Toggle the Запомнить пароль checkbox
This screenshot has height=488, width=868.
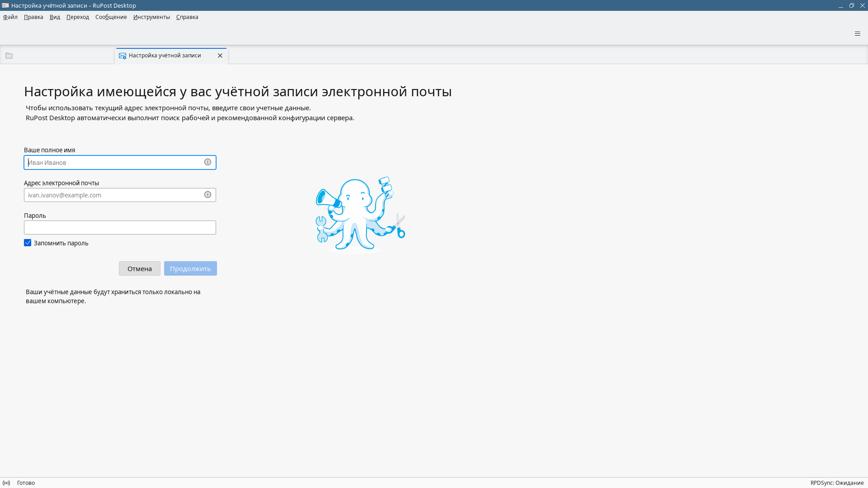28,243
